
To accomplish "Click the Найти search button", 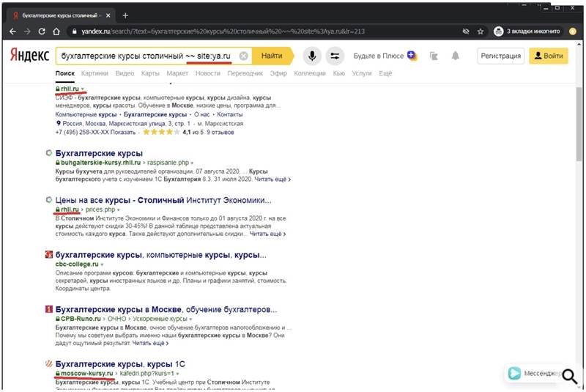I will [x=272, y=56].
